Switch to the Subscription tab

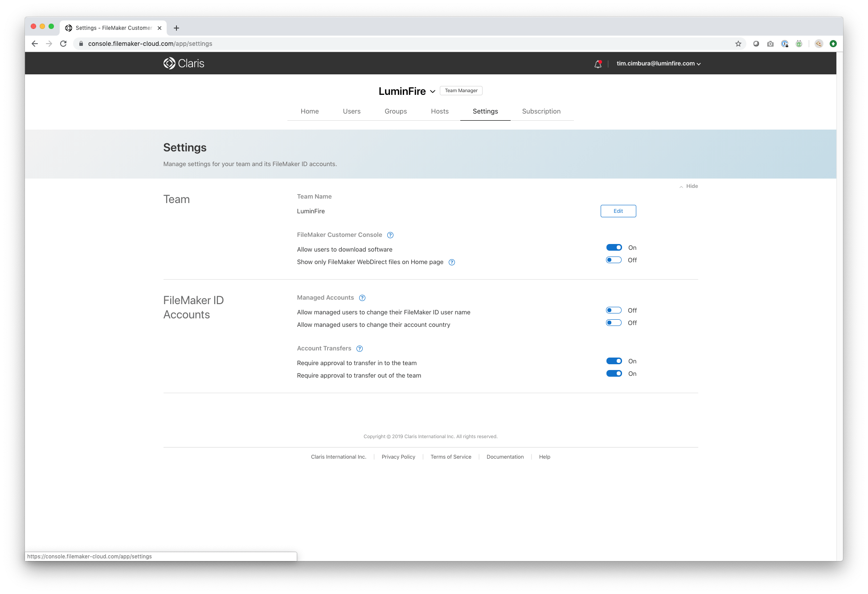[541, 111]
